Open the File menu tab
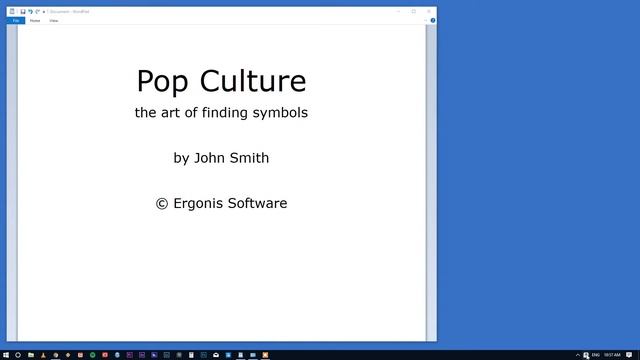Viewport: 640px width, 360px height. (x=16, y=20)
